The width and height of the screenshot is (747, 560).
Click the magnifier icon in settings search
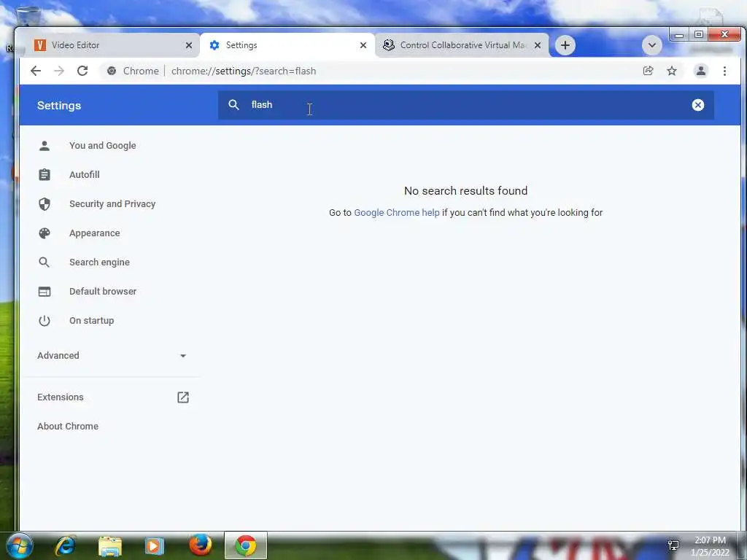pyautogui.click(x=233, y=105)
